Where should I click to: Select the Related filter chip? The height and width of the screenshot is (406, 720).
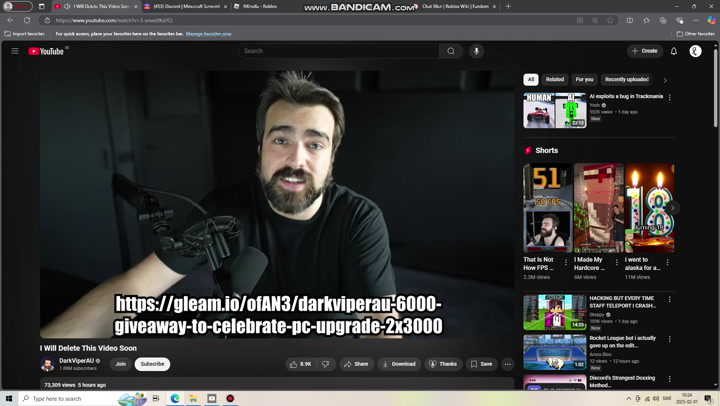pos(555,79)
